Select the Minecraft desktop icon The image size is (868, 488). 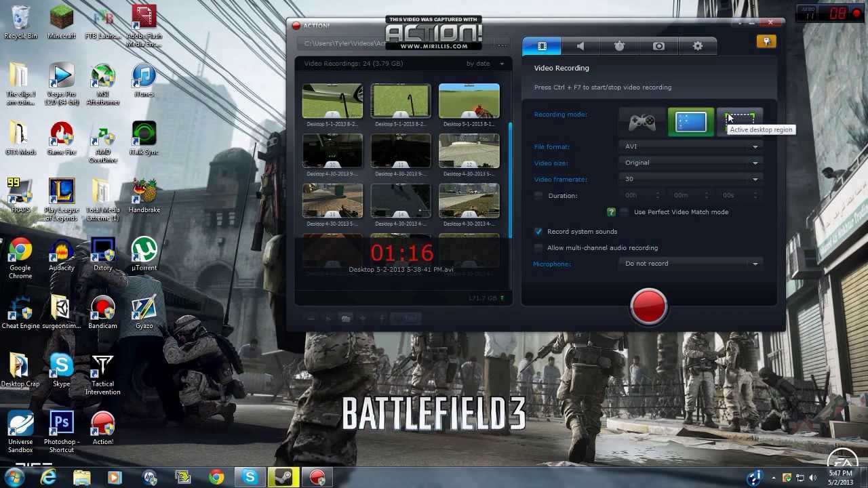click(62, 22)
